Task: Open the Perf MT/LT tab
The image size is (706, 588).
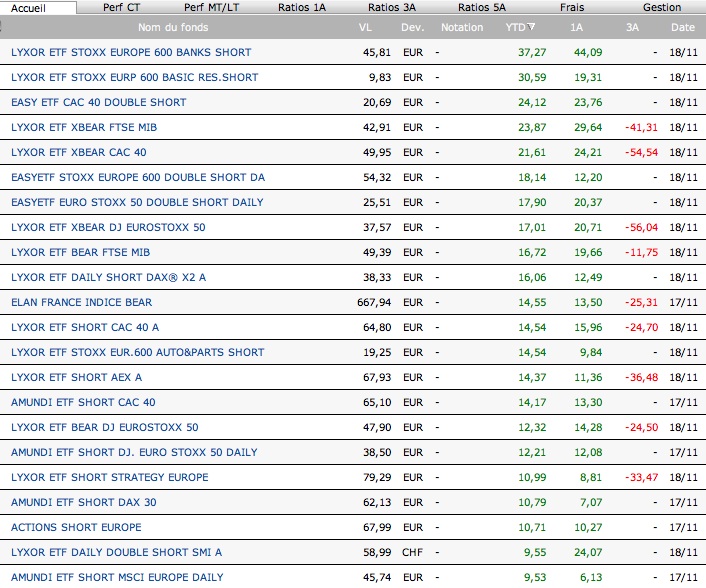Action: [212, 8]
